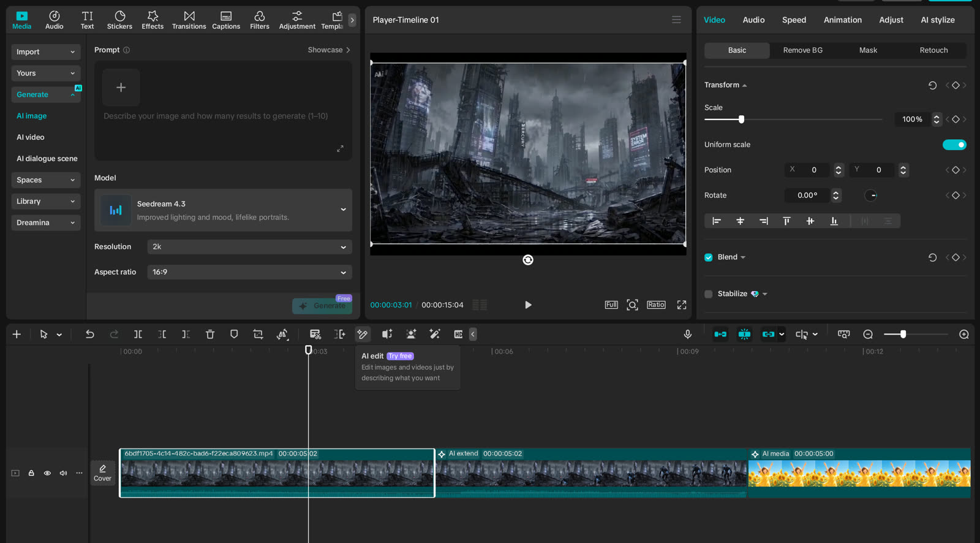Open the Adjustment panel
This screenshot has width=980, height=543.
(x=297, y=20)
